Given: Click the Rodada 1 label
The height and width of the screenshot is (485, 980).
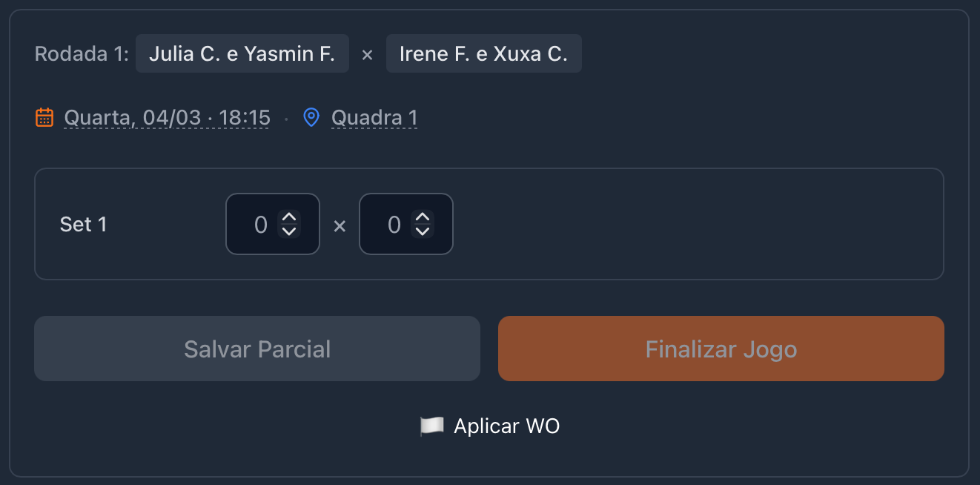Looking at the screenshot, I should point(82,54).
